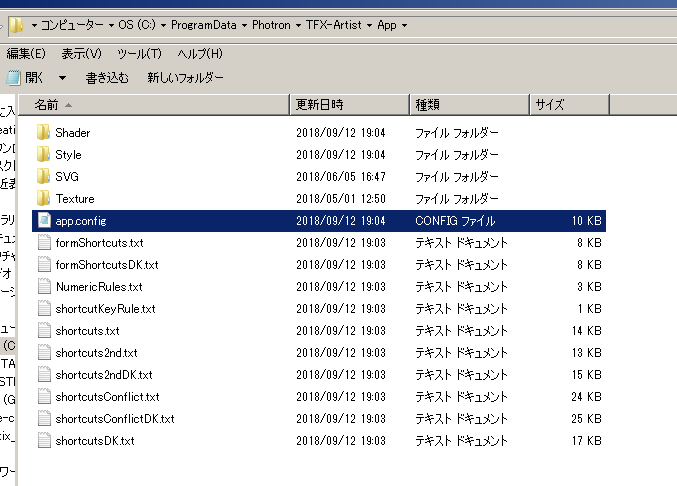Open the ツール(T) menu
The height and width of the screenshot is (486, 677).
(x=139, y=54)
